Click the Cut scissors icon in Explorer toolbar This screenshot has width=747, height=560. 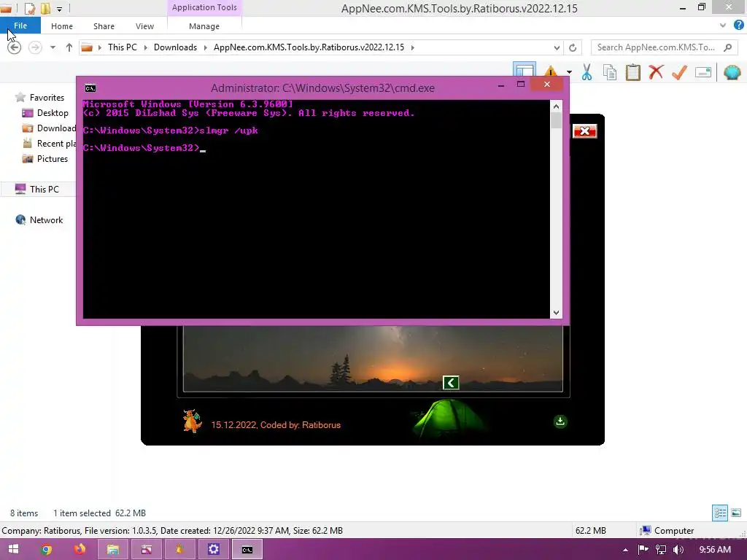587,72
